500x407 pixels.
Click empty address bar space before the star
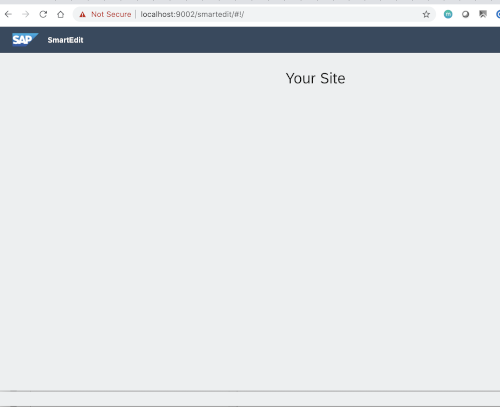[x=333, y=14]
